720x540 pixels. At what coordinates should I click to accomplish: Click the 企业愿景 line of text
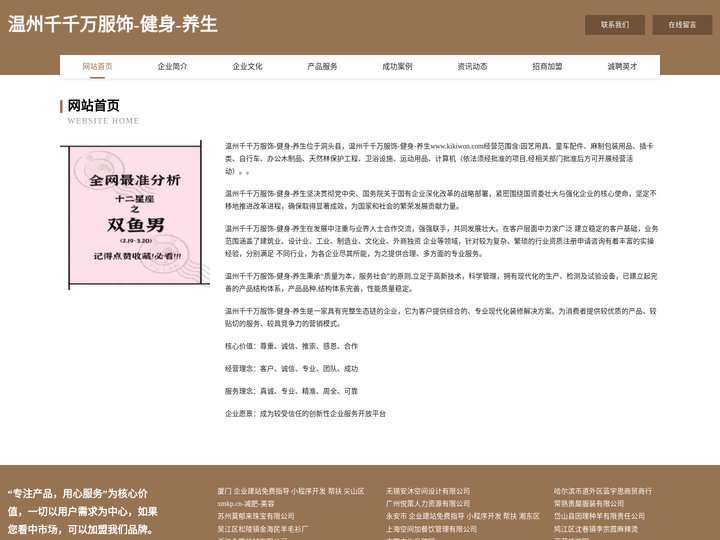pyautogui.click(x=305, y=414)
